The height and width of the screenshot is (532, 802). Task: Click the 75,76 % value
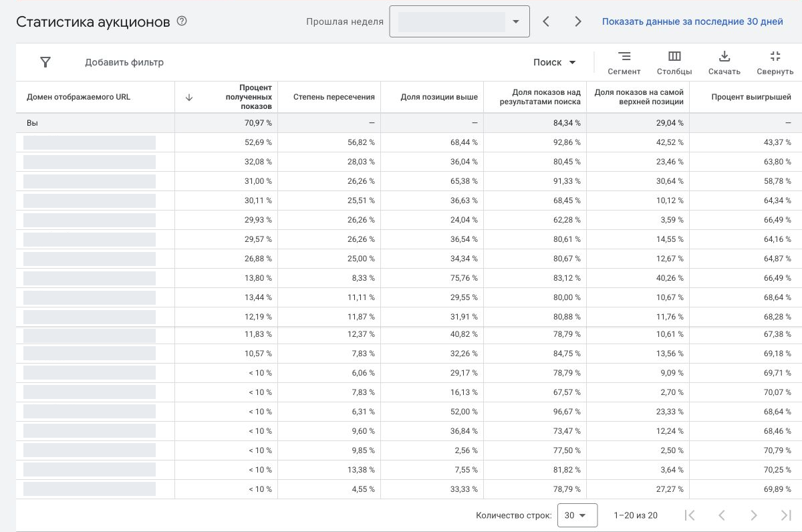coord(464,278)
